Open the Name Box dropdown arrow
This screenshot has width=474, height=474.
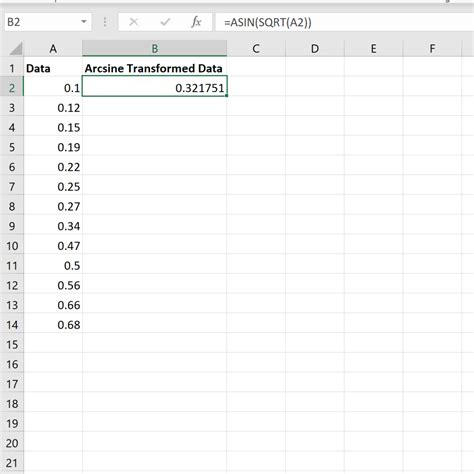pos(84,22)
